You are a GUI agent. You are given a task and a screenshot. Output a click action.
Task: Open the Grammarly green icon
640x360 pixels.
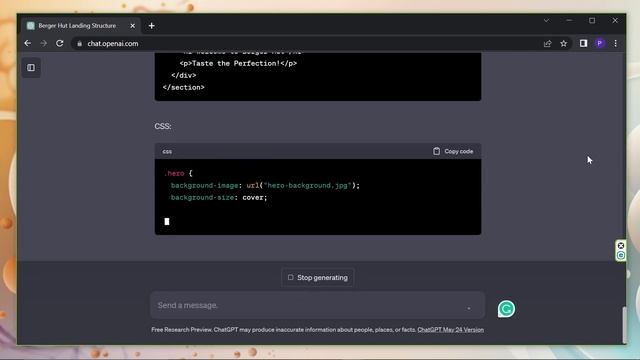(x=506, y=309)
